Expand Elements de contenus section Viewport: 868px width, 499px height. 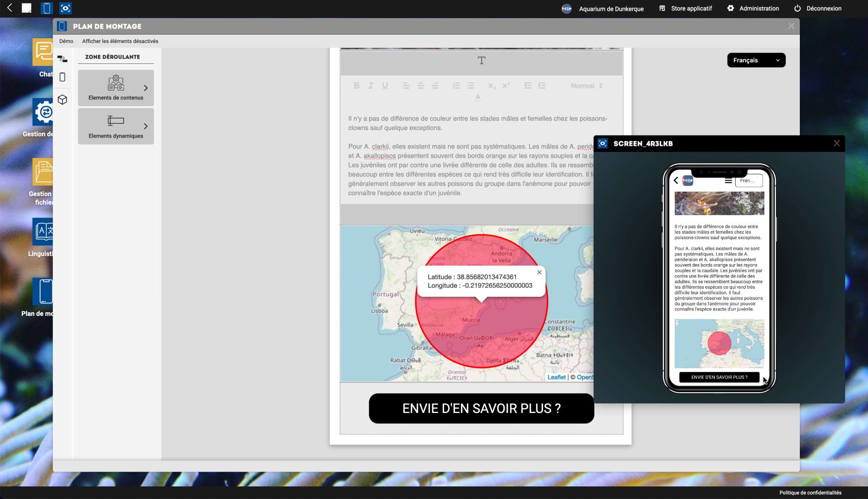(x=116, y=88)
